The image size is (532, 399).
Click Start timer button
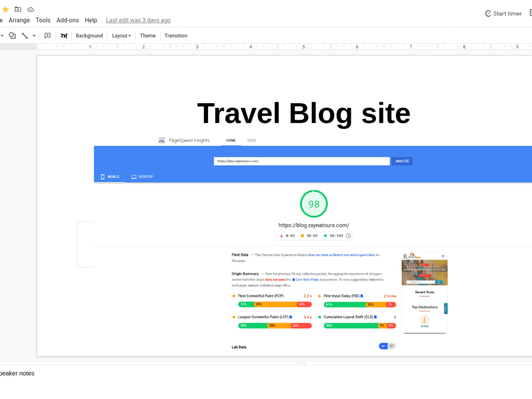[x=503, y=14]
